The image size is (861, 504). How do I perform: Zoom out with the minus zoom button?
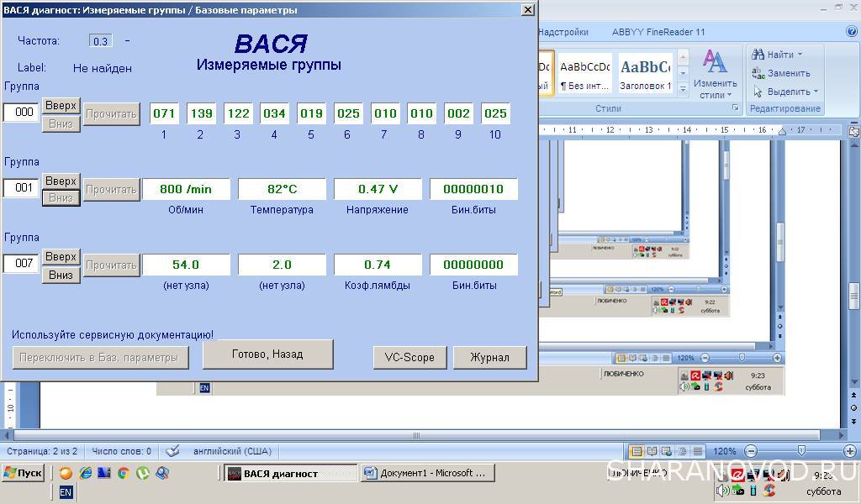click(751, 451)
